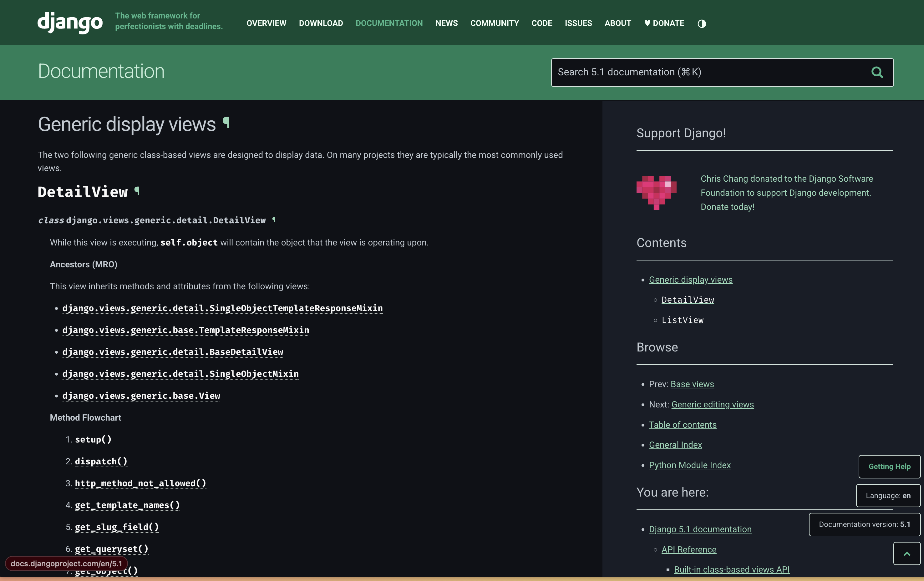The width and height of the screenshot is (924, 581).
Task: Click the anchor icon after the class definition
Action: (x=274, y=220)
